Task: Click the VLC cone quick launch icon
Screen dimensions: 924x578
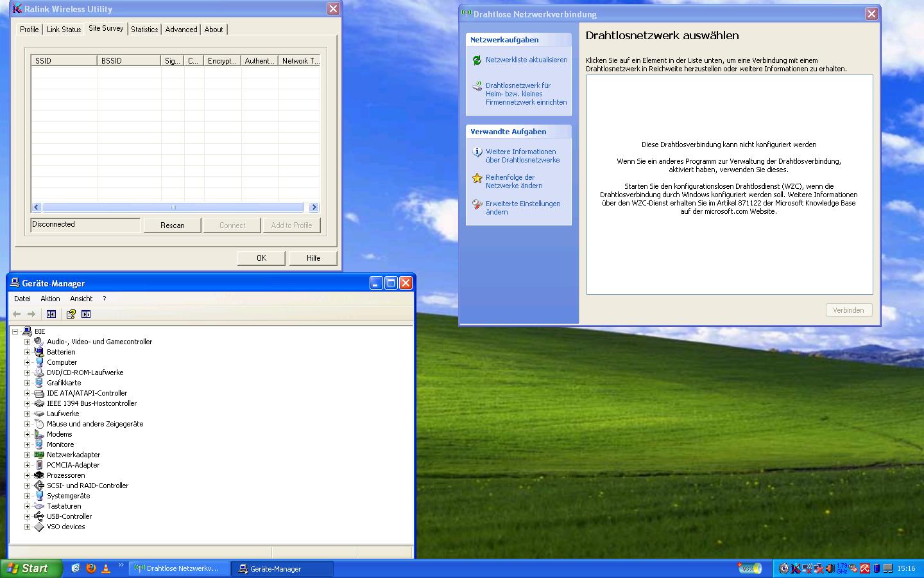Action: 106,568
